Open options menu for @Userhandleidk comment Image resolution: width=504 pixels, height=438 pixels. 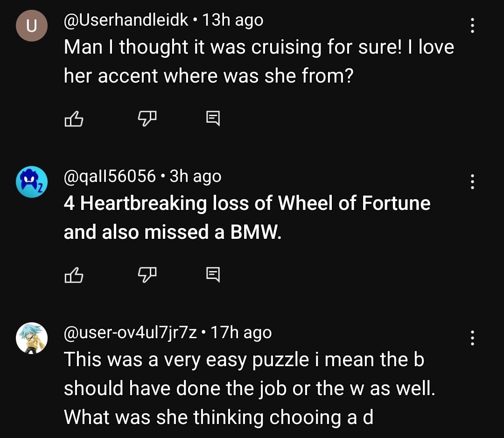472,25
